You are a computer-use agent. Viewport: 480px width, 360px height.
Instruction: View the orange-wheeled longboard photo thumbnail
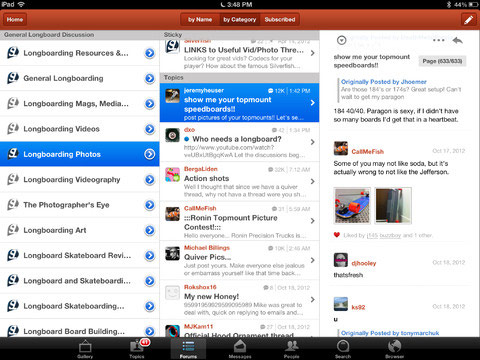tap(352, 205)
